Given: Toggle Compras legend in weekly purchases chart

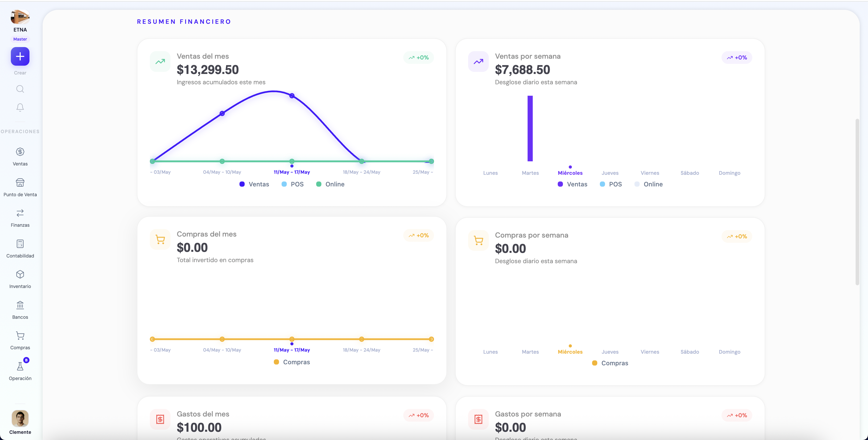Looking at the screenshot, I should point(610,363).
